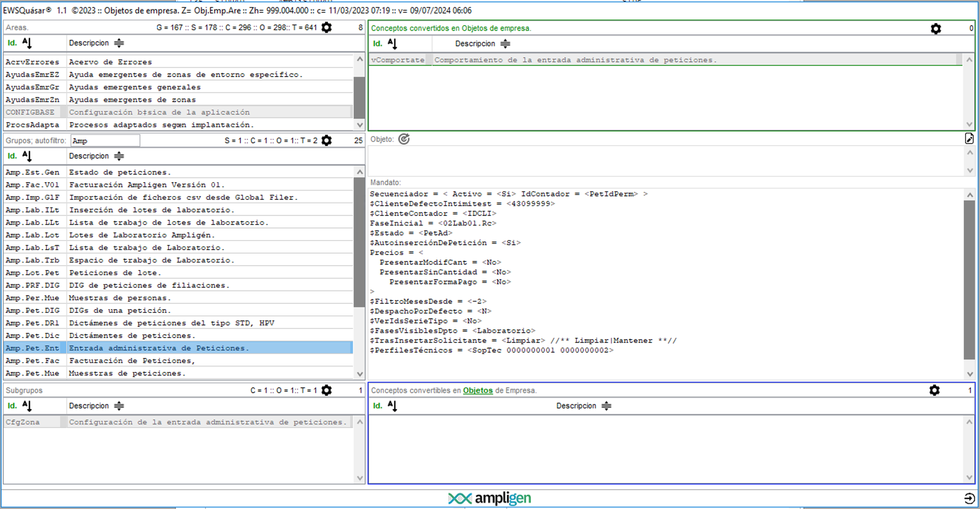980x509 pixels.
Task: Sort Areas list by Id
Action: 27,43
